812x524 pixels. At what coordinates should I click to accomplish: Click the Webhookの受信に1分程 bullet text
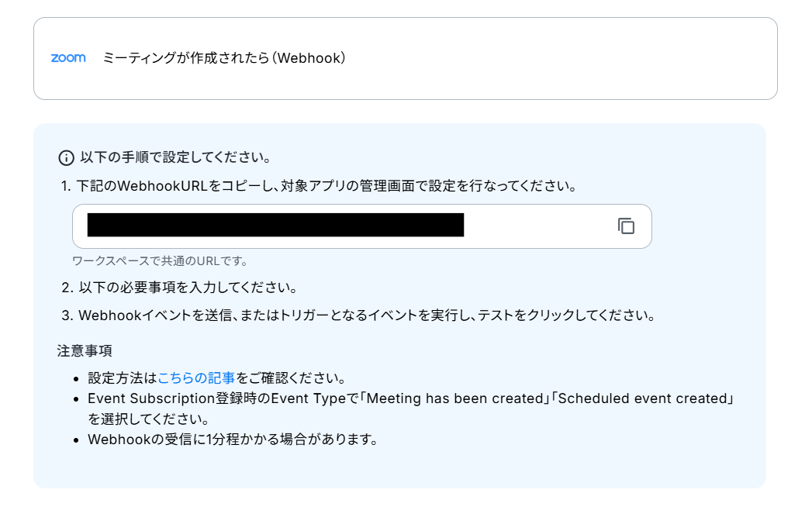(233, 440)
